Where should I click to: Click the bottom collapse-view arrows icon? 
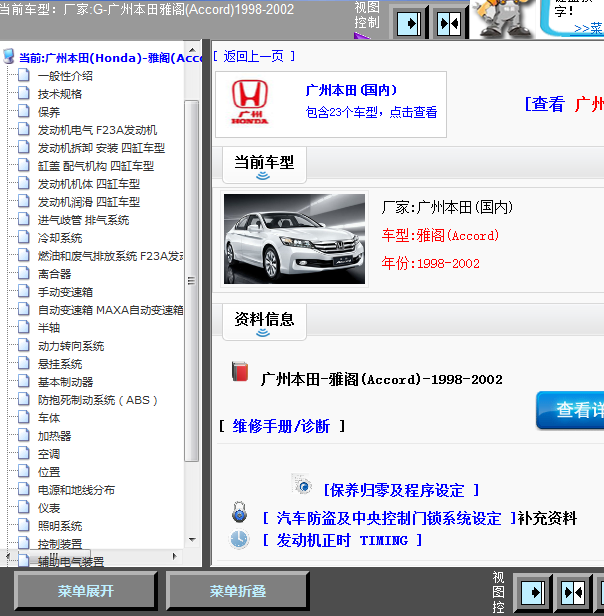[573, 592]
